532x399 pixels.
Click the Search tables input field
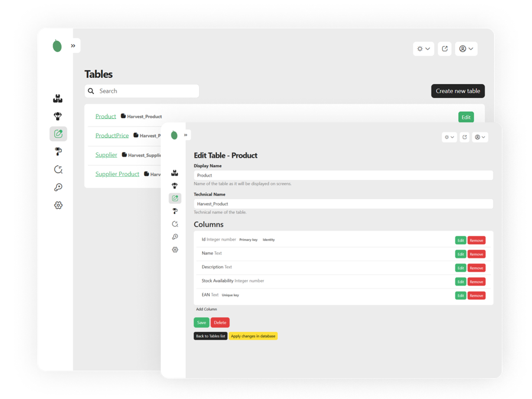(147, 91)
